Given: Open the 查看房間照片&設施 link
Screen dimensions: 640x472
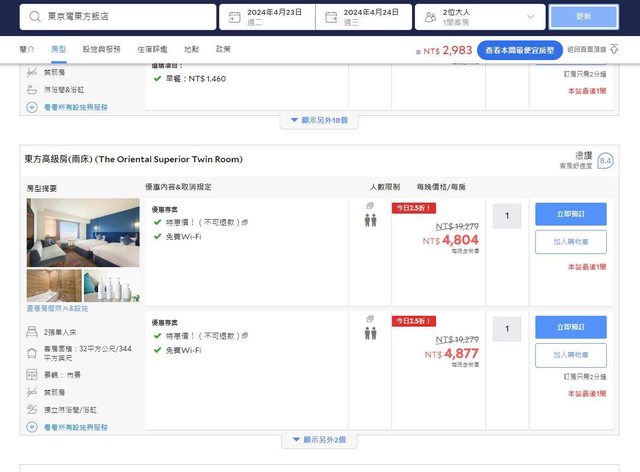Looking at the screenshot, I should click(x=65, y=309).
